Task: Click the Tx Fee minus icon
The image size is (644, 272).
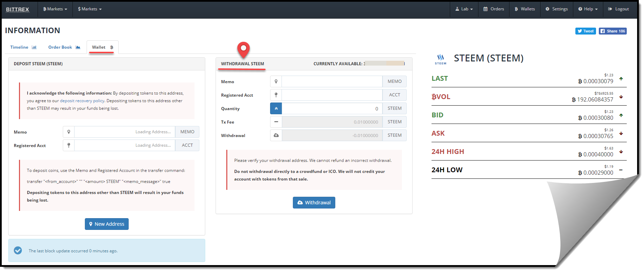Action: coord(276,122)
